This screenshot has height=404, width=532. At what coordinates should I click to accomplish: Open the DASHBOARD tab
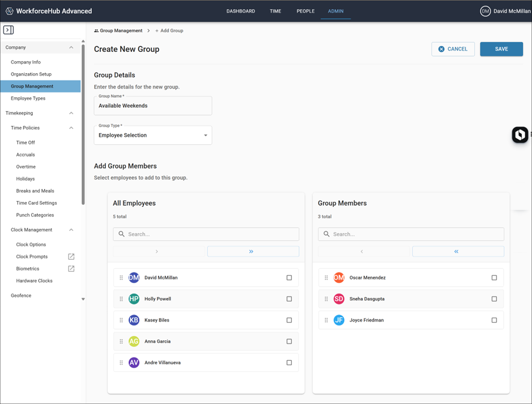[x=241, y=11]
